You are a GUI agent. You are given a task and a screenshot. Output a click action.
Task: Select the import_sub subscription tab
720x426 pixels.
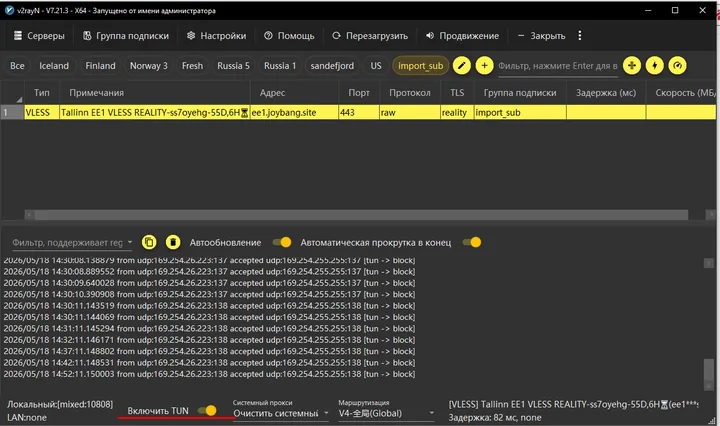tap(420, 66)
